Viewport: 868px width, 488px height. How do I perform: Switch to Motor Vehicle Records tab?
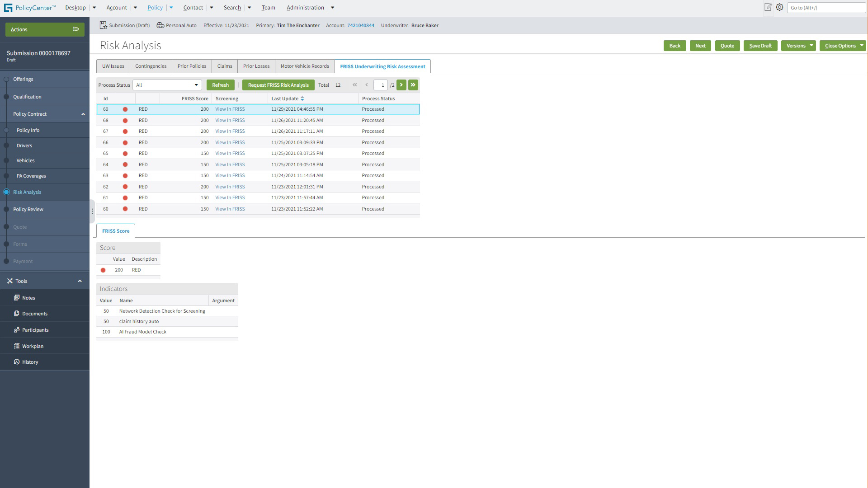(304, 66)
